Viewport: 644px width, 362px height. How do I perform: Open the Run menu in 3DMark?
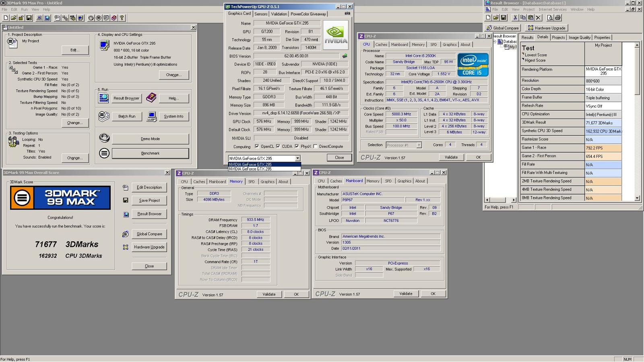pyautogui.click(x=24, y=9)
